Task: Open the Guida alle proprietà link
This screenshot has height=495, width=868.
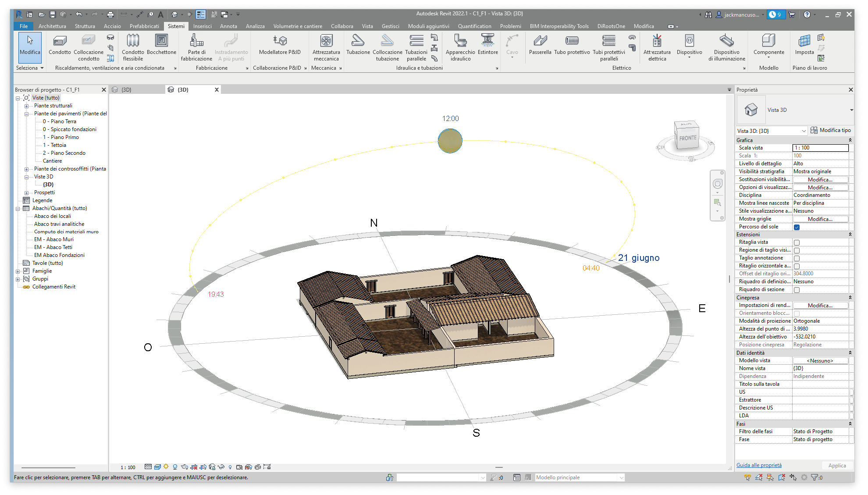Action: pyautogui.click(x=759, y=465)
